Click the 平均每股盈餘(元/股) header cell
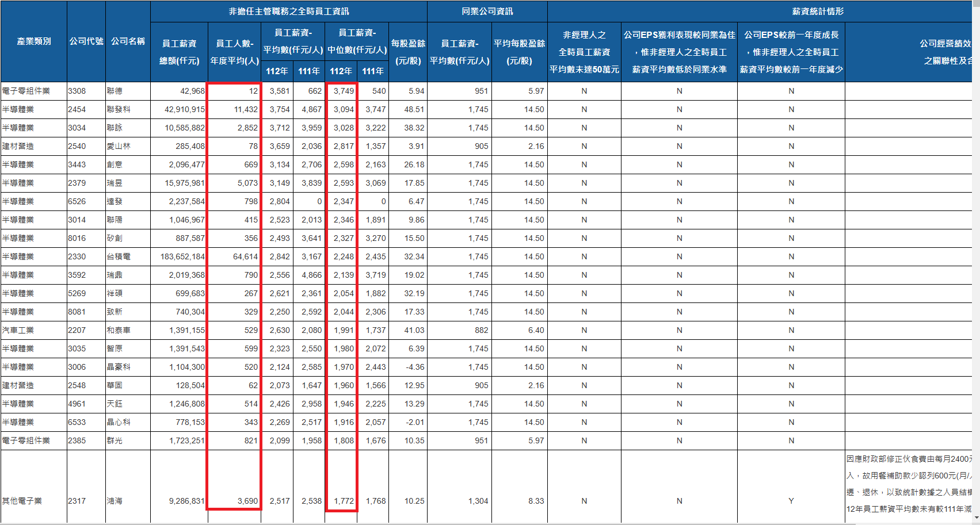The width and height of the screenshot is (980, 525). (x=519, y=52)
